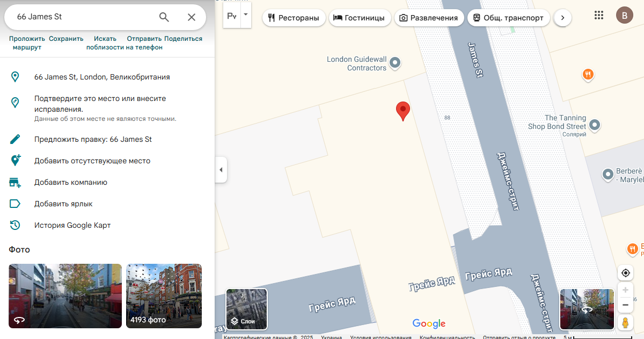Image resolution: width=644 pixels, height=339 pixels.
Task: Click The Tanning Shop Bond Street label
Action: tap(557, 122)
